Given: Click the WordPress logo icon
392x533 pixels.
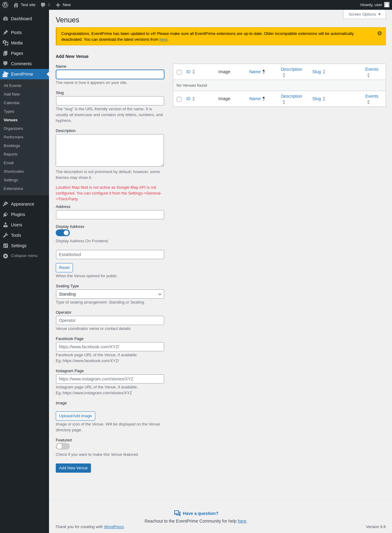Looking at the screenshot, I should tap(5, 5).
